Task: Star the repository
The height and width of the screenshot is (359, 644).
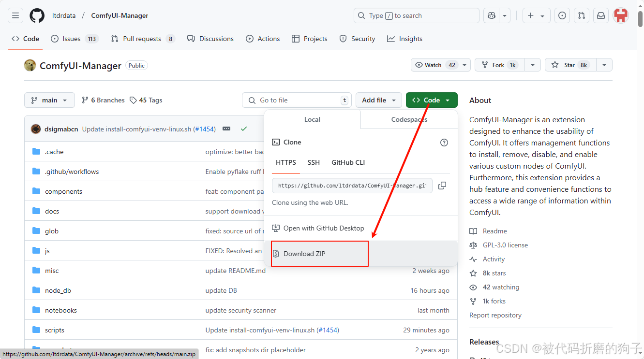Action: [570, 65]
